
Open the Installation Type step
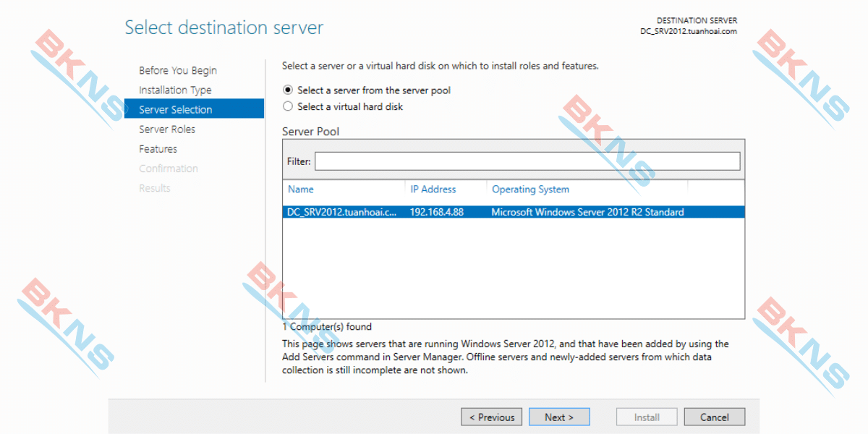tap(175, 90)
